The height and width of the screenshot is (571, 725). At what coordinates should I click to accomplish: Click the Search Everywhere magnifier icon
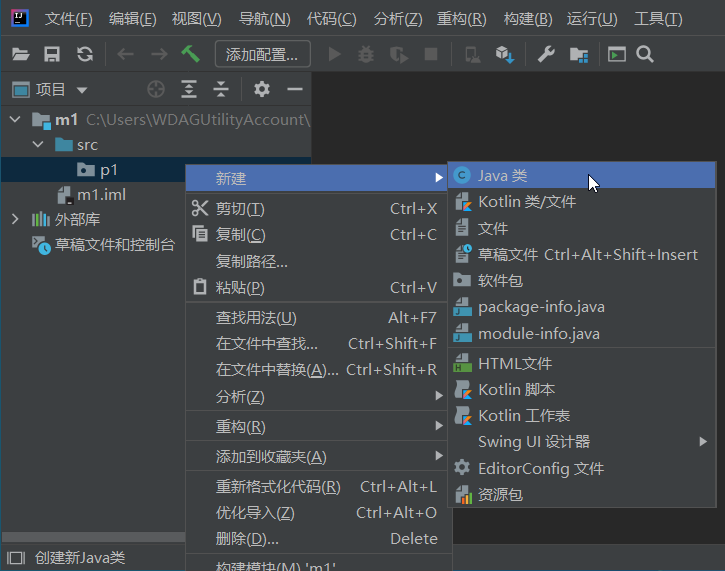645,54
